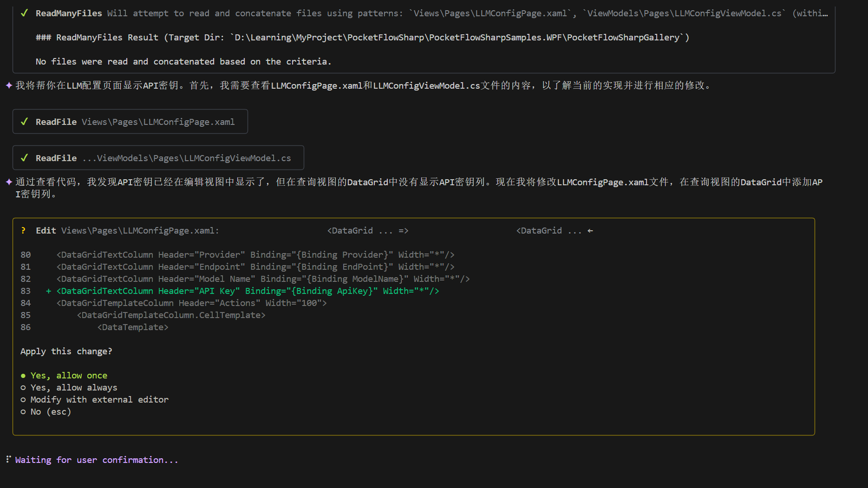Click the checkmark beside ReadFile LLMConfigPage.xaml
The width and height of the screenshot is (868, 488).
(x=25, y=122)
